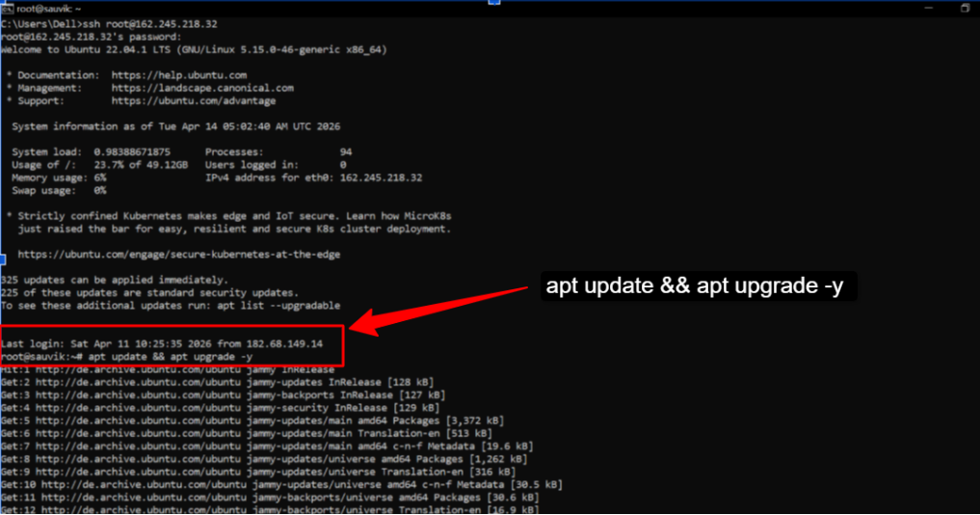This screenshot has height=515, width=980.
Task: Open the https://ubuntu.com/advantage support URL
Action: click(x=194, y=100)
